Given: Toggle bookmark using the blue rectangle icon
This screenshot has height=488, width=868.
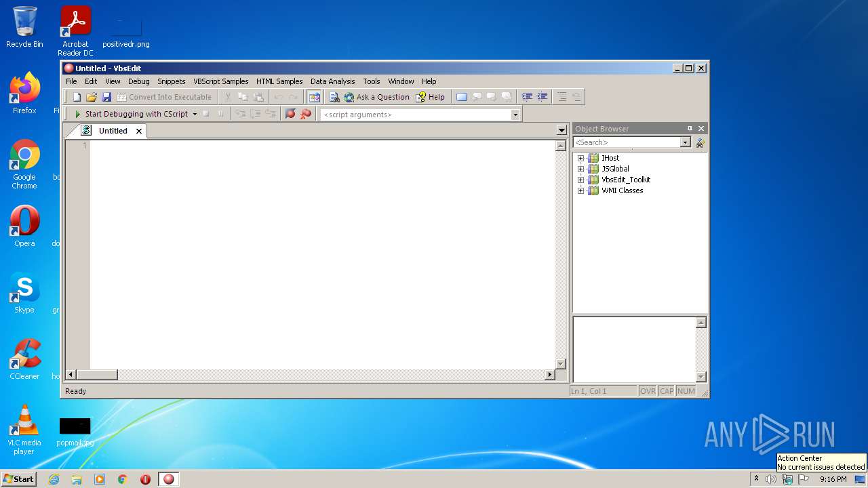Looking at the screenshot, I should 462,97.
